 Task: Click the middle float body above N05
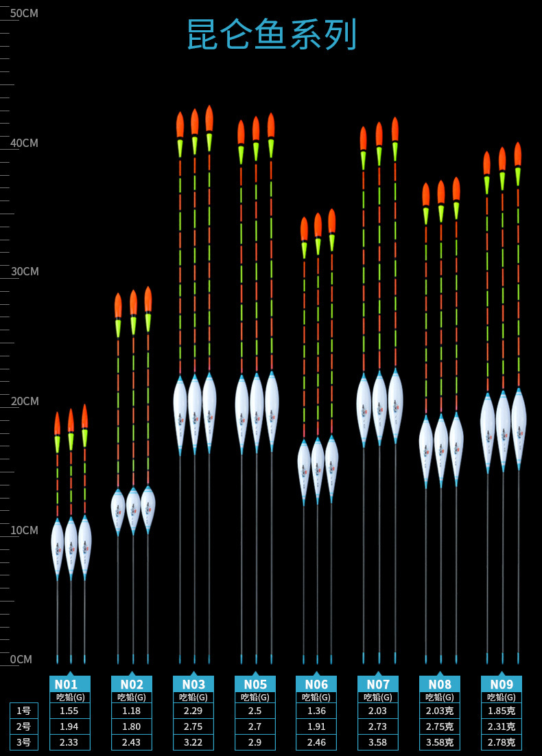coord(257,413)
